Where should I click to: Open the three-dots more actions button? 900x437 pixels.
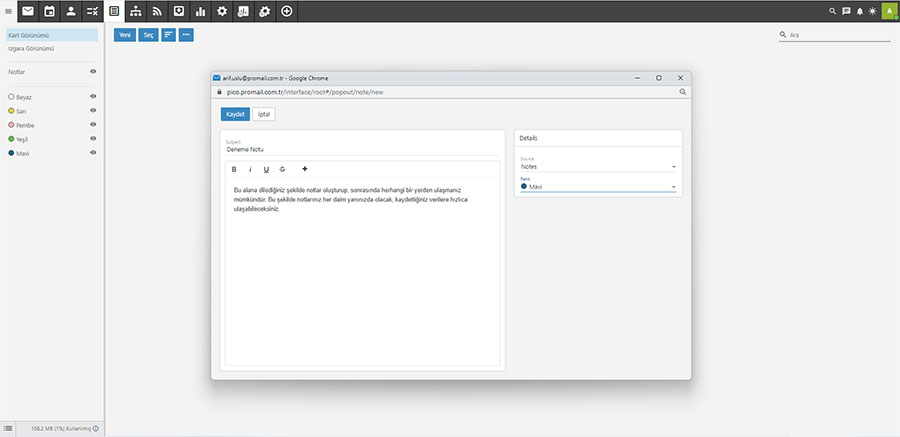click(x=186, y=35)
